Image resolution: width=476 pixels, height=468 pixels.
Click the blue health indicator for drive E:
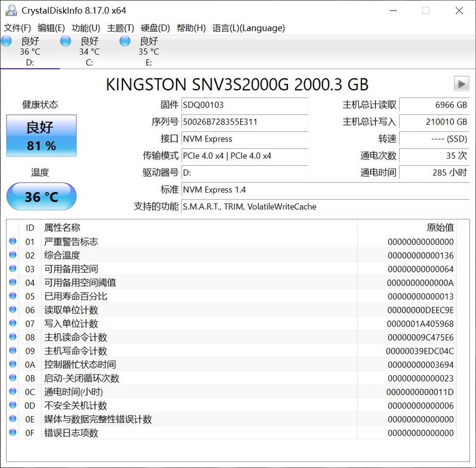point(125,40)
